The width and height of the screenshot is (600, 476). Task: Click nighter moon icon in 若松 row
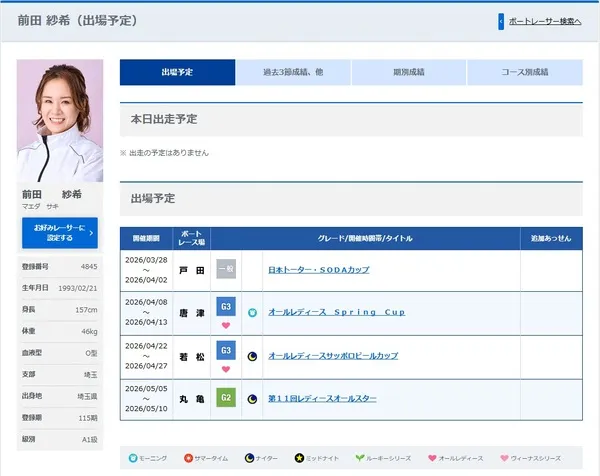tap(252, 356)
